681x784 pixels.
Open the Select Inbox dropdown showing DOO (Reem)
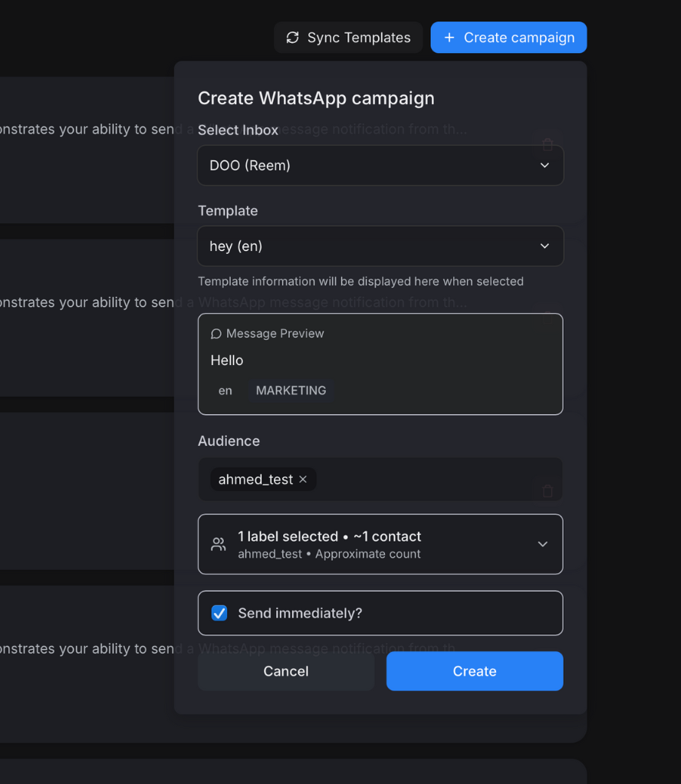[380, 166]
